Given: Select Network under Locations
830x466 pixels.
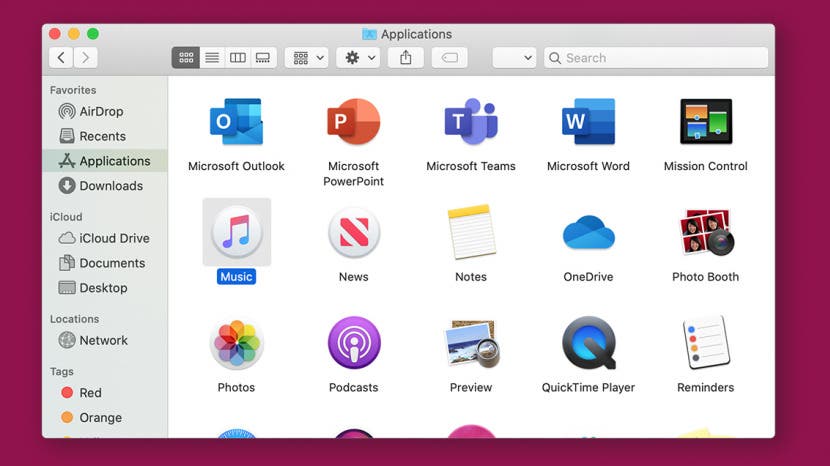Looking at the screenshot, I should pos(105,340).
